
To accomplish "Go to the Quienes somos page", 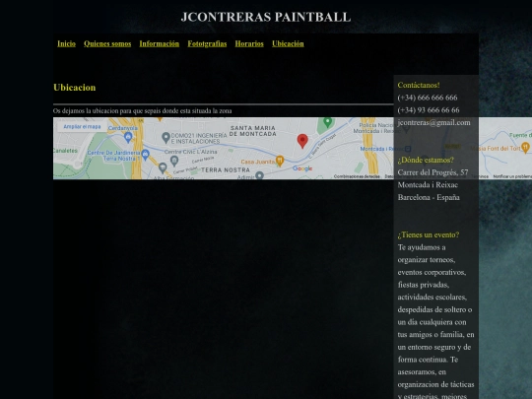I will (107, 43).
